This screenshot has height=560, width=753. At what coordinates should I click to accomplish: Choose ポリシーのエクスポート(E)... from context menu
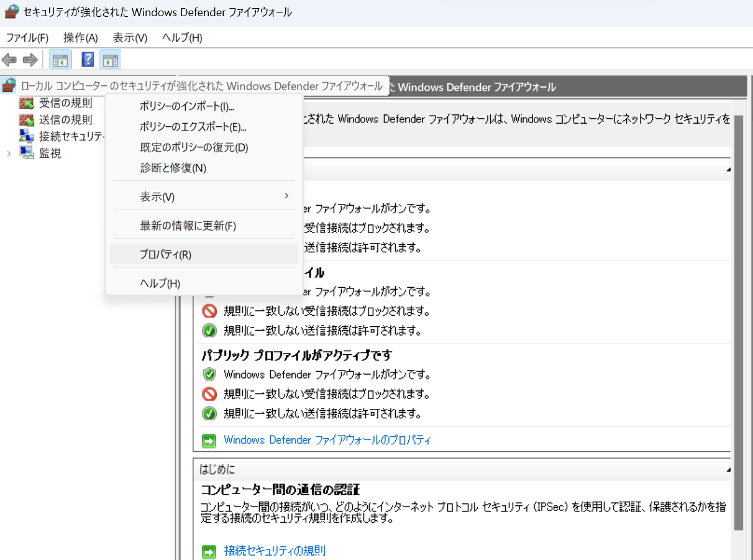tap(204, 127)
